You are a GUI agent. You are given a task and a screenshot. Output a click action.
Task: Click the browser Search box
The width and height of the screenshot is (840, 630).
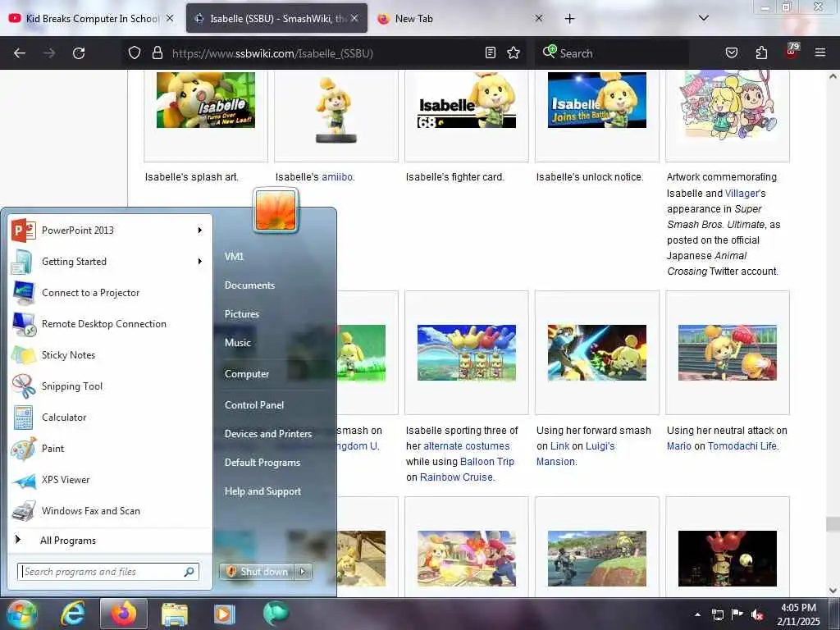point(610,53)
